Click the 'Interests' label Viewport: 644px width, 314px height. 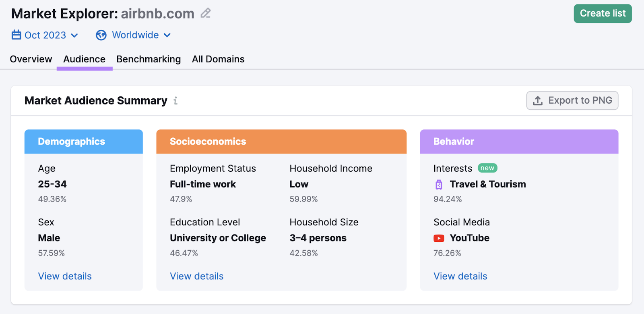[x=453, y=168]
